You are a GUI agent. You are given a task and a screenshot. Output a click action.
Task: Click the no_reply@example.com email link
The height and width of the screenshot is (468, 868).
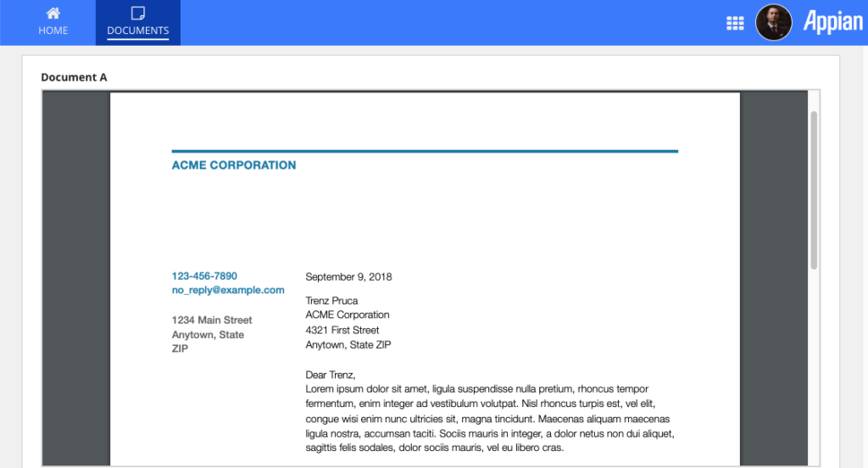228,290
